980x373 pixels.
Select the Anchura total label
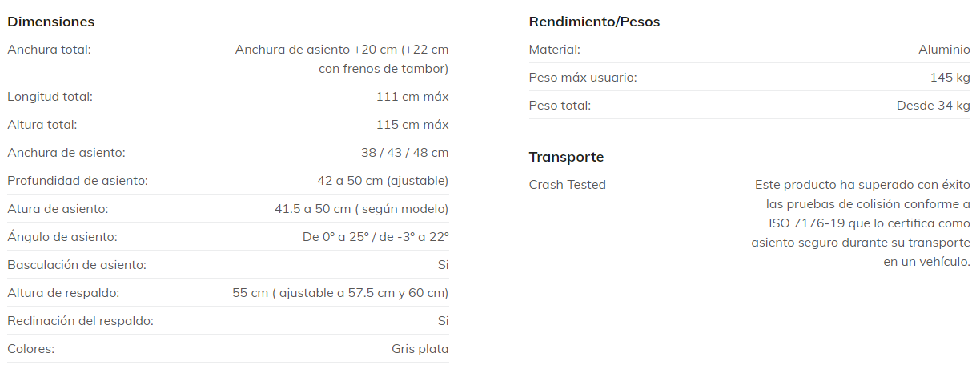tap(49, 50)
